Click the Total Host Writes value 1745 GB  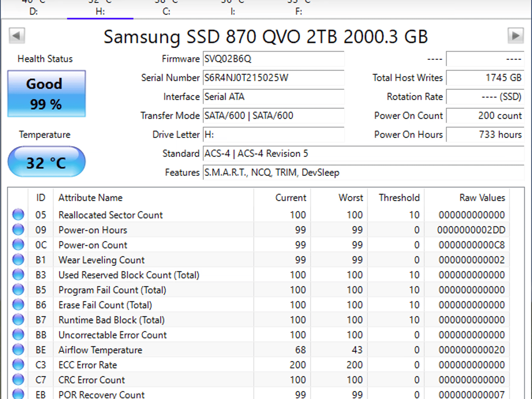coord(485,78)
